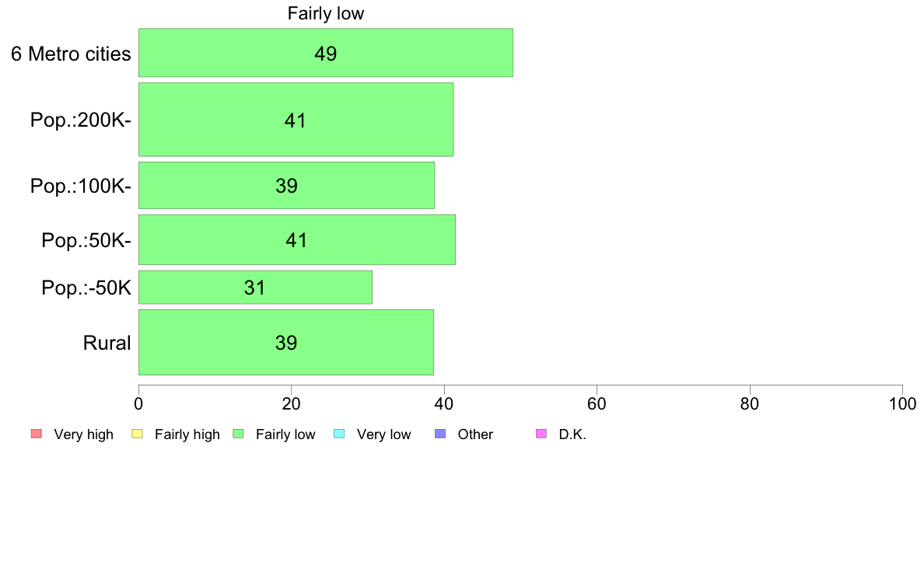The image size is (924, 572).
Task: Click the blue Other legend swatch
Action: pos(440,434)
